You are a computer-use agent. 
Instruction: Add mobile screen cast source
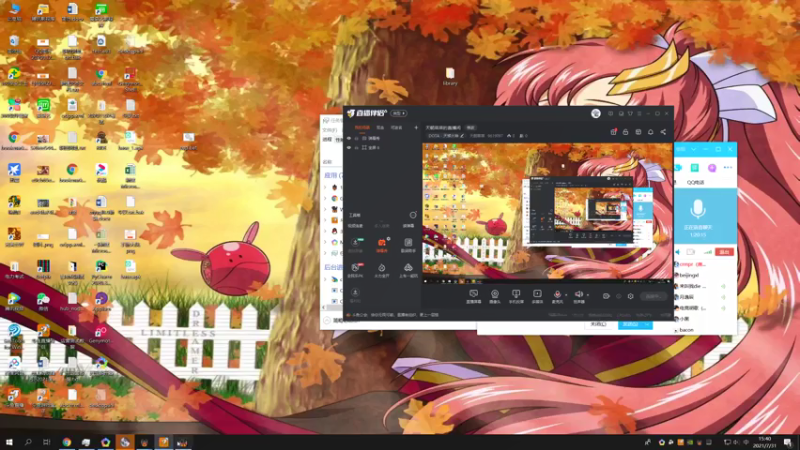point(516,296)
